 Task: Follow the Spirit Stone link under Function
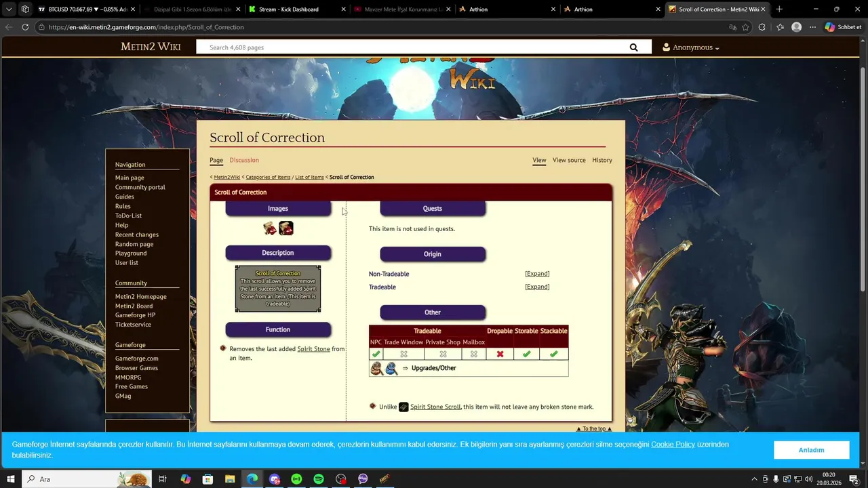[313, 349]
